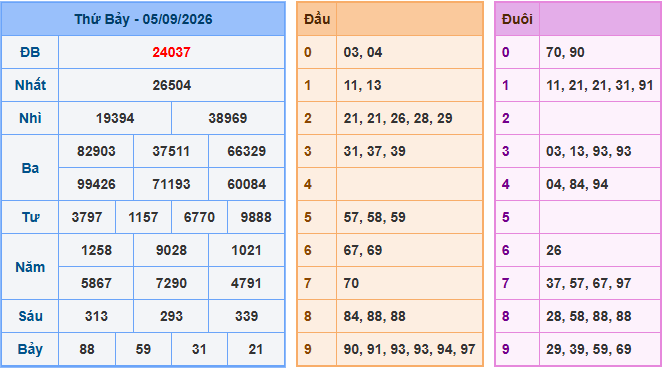
Task: Select Đầu row values 21, 21, 26, 28, 29
Action: [x=398, y=118]
